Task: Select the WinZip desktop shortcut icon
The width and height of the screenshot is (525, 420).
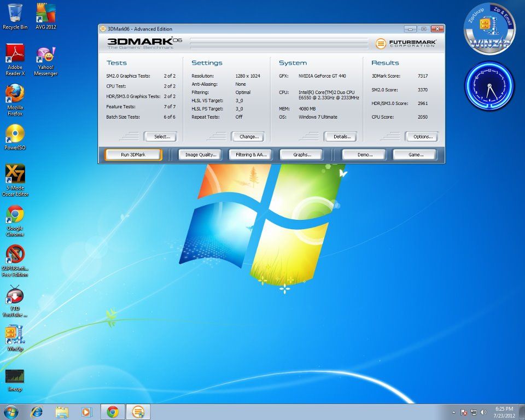Action: [15, 339]
